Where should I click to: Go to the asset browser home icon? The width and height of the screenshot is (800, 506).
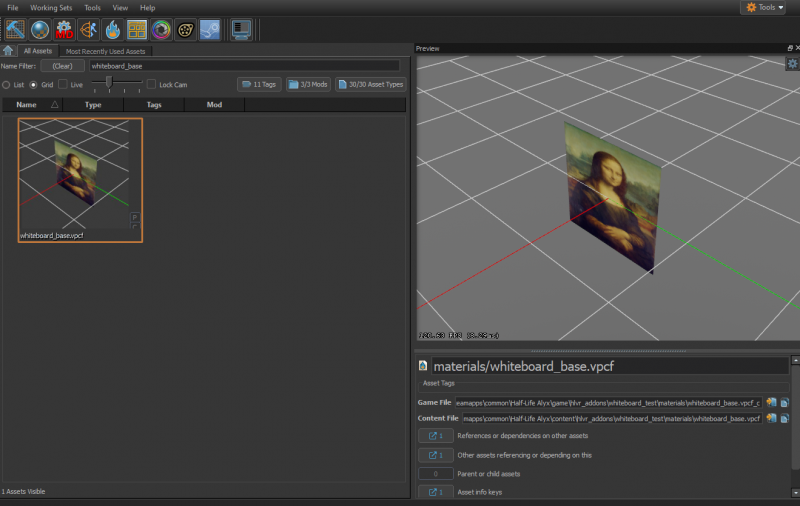coord(8,50)
